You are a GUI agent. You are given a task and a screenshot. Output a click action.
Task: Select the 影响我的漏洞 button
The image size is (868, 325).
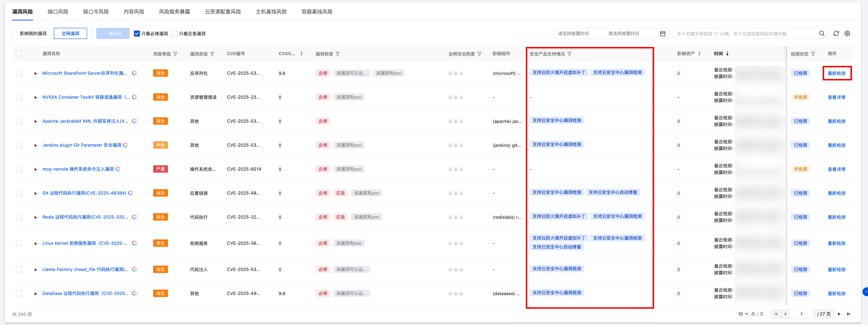coord(33,33)
